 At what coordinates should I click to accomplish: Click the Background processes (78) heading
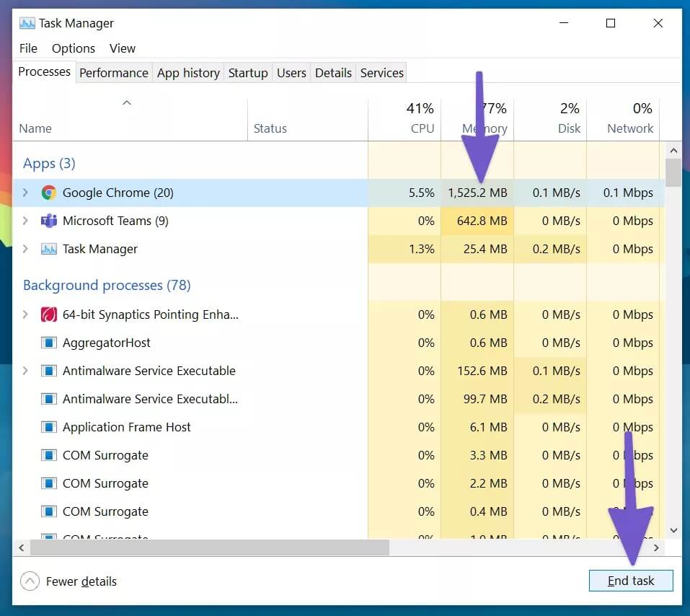point(107,286)
